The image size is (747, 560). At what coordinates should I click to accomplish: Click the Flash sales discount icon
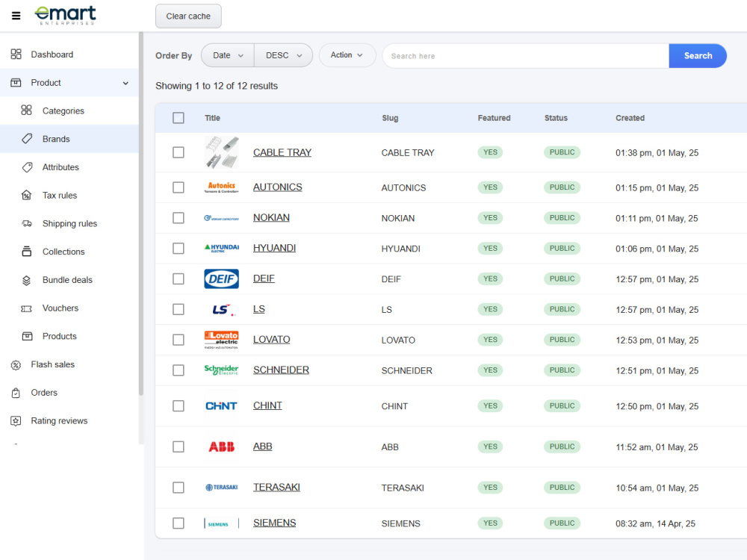pos(16,365)
